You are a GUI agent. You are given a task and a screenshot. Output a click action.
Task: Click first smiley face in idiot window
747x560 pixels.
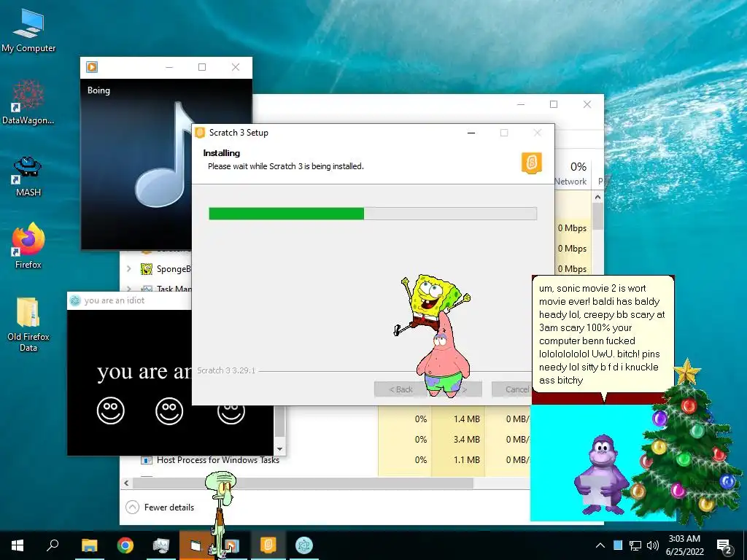(x=111, y=411)
